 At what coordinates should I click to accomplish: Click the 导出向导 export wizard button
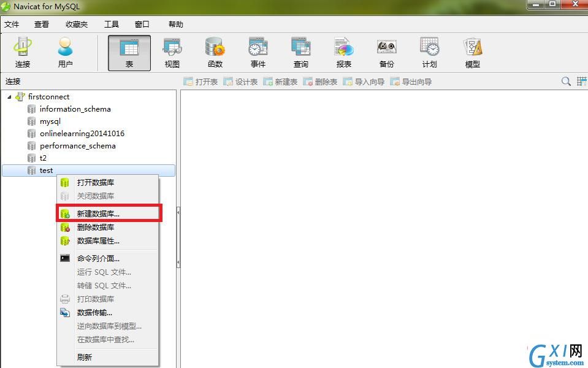(x=411, y=82)
